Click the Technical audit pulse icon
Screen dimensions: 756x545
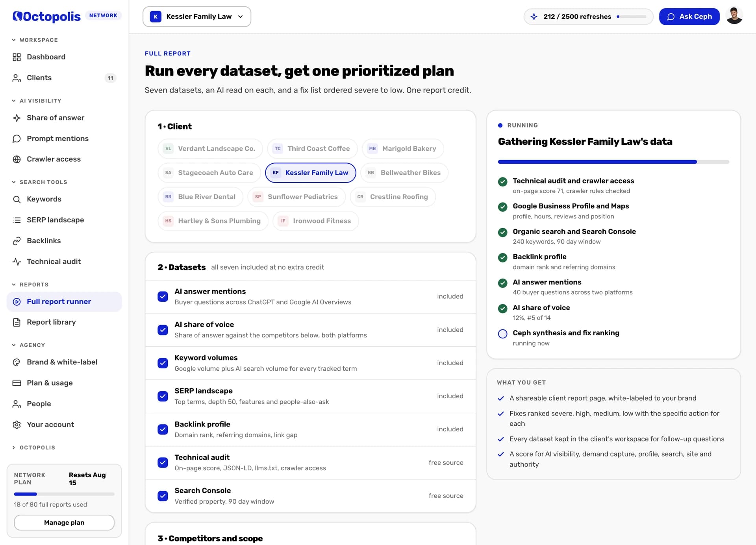click(17, 262)
